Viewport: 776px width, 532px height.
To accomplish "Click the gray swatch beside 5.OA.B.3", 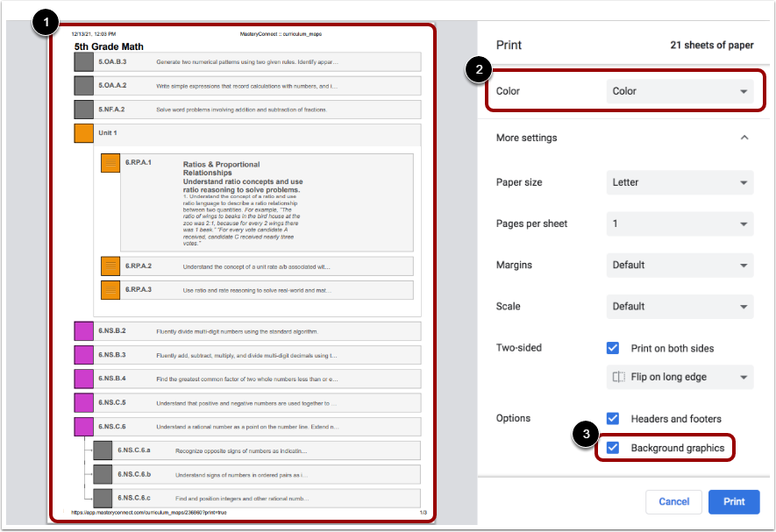I will [83, 62].
